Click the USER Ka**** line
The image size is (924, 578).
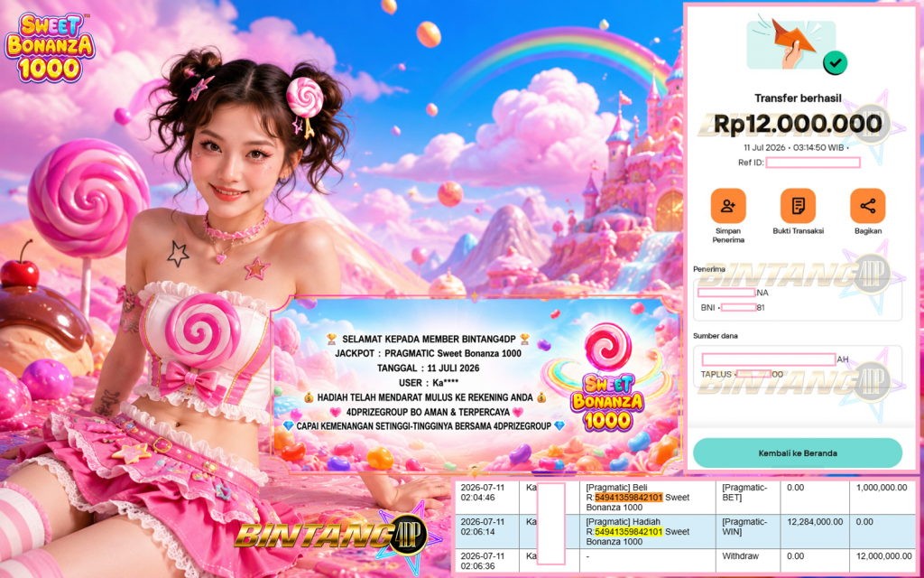click(429, 383)
